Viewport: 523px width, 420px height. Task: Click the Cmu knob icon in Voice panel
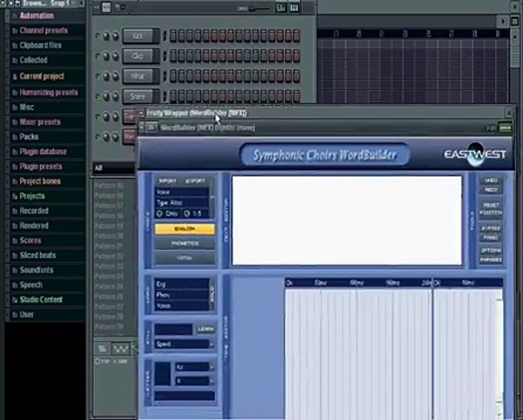[x=160, y=213]
